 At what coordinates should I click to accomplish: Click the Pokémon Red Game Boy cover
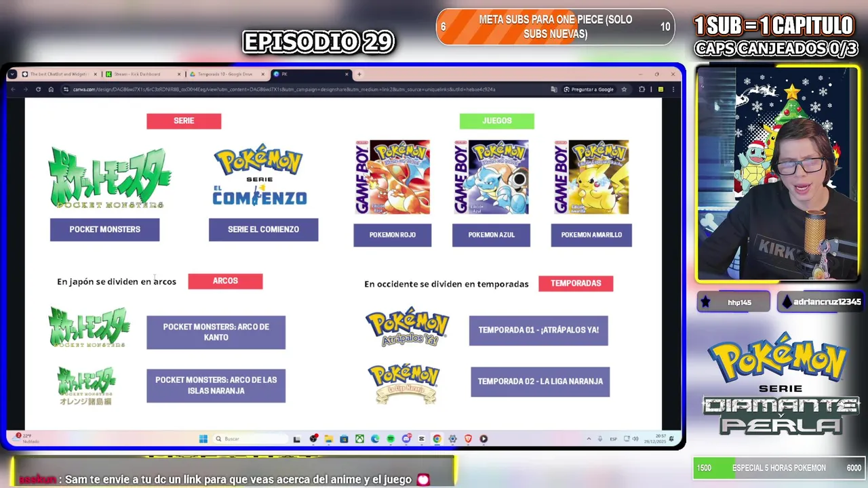392,177
